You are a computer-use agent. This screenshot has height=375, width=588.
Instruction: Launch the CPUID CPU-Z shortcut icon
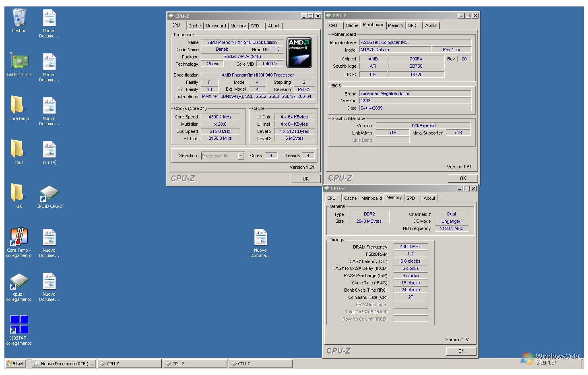click(49, 193)
